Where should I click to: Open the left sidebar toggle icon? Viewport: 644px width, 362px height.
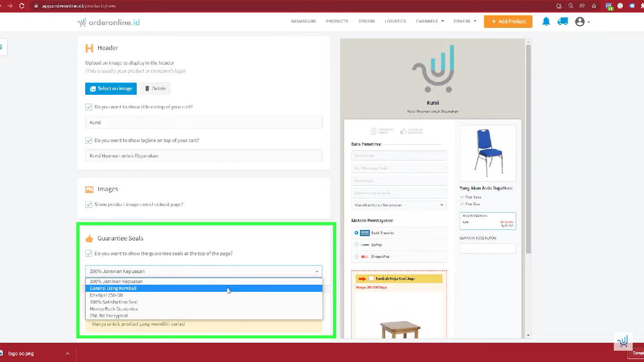(1, 47)
